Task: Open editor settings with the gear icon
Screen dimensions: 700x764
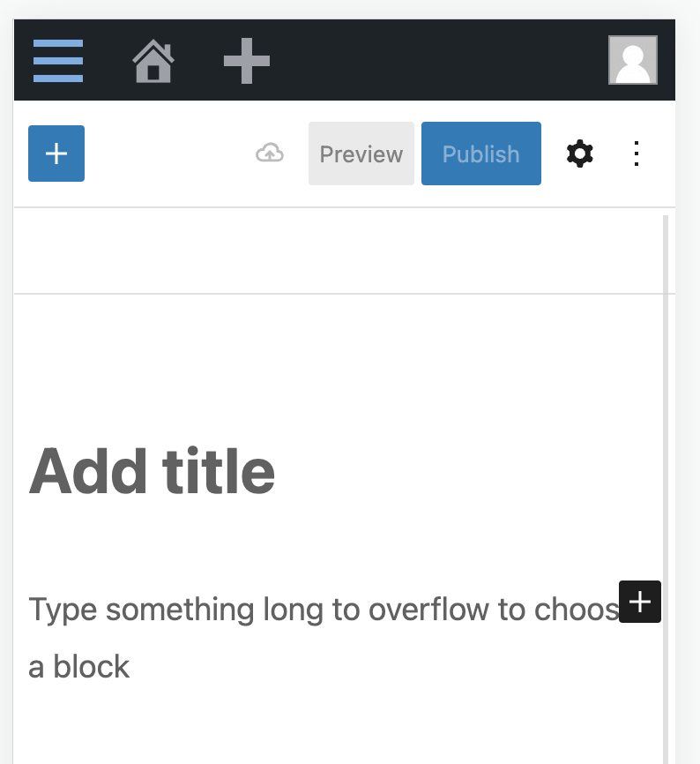Action: coord(579,154)
